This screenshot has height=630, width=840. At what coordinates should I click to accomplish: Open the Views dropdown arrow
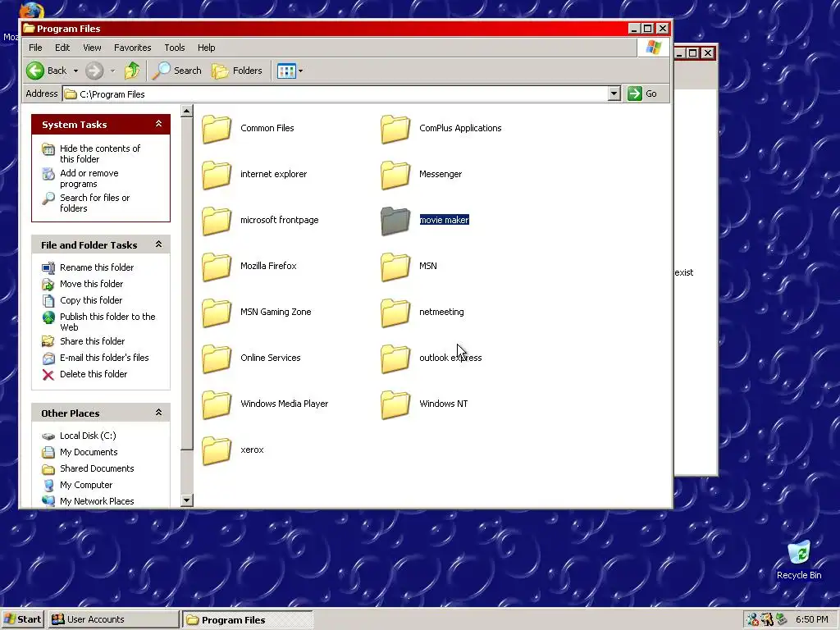click(300, 71)
